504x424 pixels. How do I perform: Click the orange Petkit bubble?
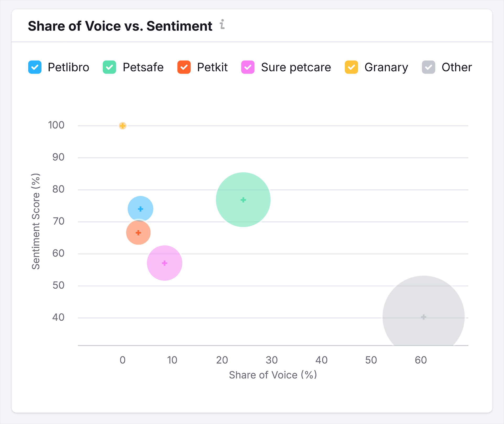point(138,233)
